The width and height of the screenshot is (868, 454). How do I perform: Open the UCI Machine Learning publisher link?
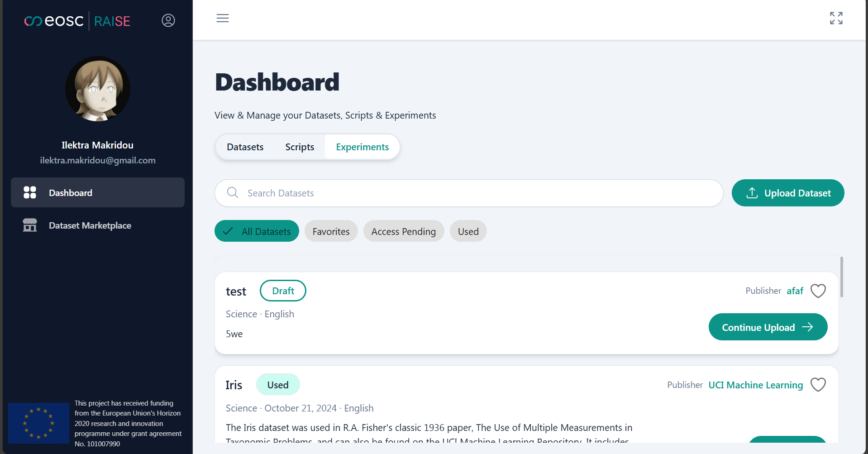coord(755,385)
